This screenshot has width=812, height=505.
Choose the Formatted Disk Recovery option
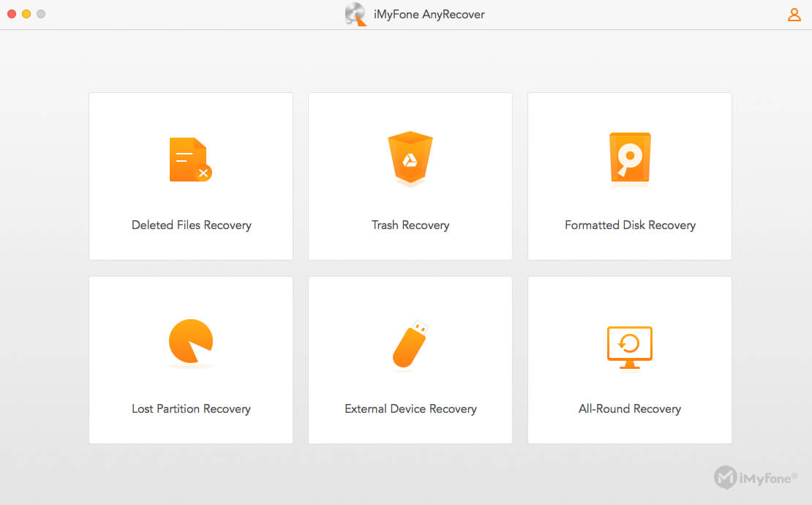coord(629,176)
